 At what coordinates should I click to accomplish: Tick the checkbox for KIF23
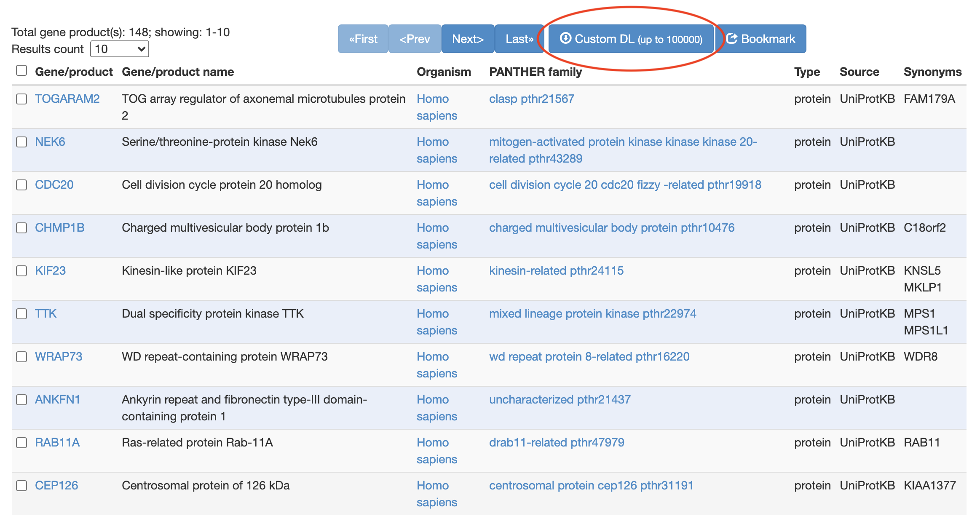click(21, 271)
